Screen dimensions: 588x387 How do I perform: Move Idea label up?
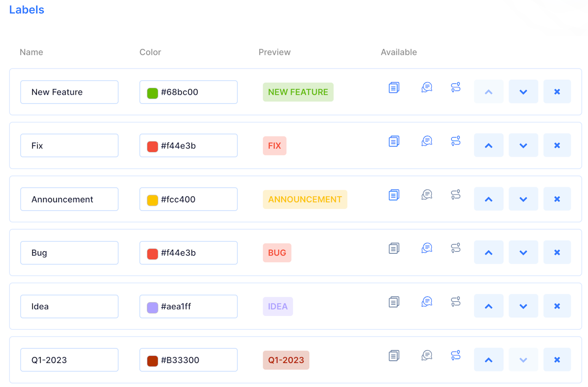click(489, 306)
